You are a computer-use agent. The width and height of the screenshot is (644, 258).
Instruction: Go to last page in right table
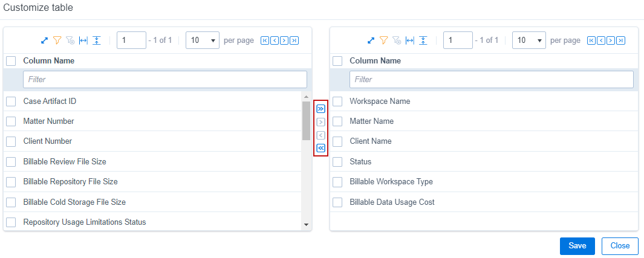[620, 40]
